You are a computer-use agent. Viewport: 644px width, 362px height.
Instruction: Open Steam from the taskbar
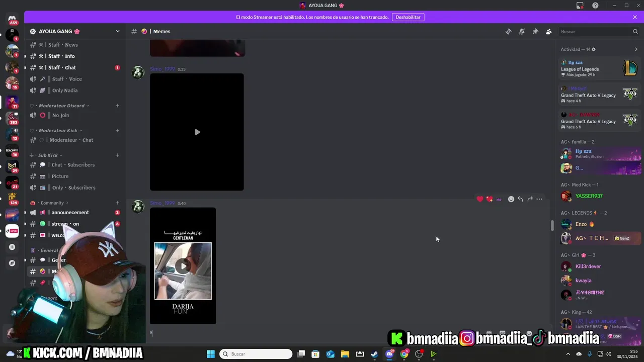click(x=374, y=354)
